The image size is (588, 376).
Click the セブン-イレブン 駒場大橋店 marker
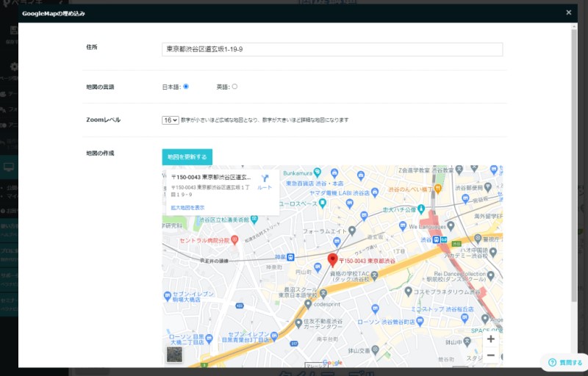168,296
